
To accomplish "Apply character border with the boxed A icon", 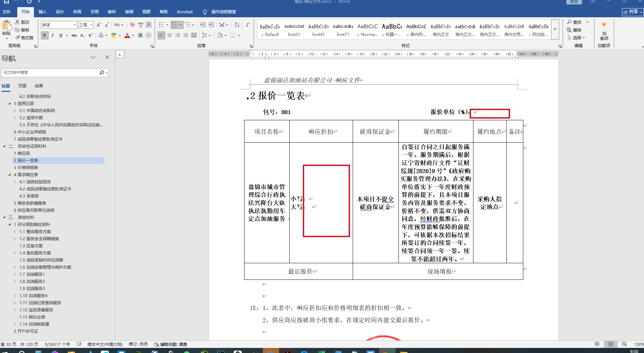I will (149, 25).
